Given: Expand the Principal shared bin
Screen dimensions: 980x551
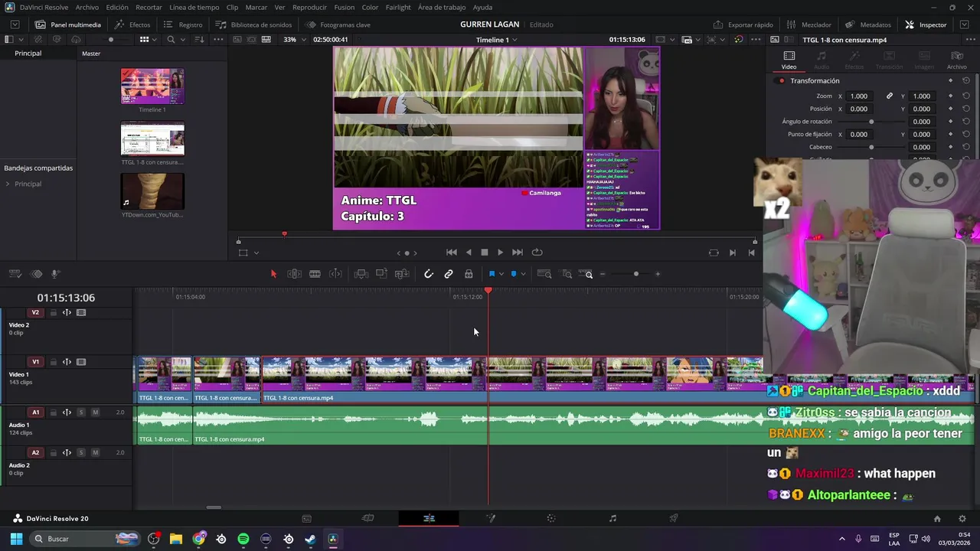Looking at the screenshot, I should (8, 184).
